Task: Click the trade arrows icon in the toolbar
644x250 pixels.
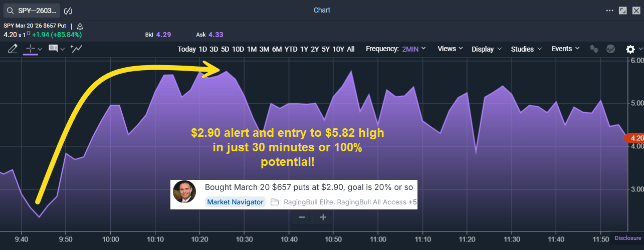Action: point(594,49)
